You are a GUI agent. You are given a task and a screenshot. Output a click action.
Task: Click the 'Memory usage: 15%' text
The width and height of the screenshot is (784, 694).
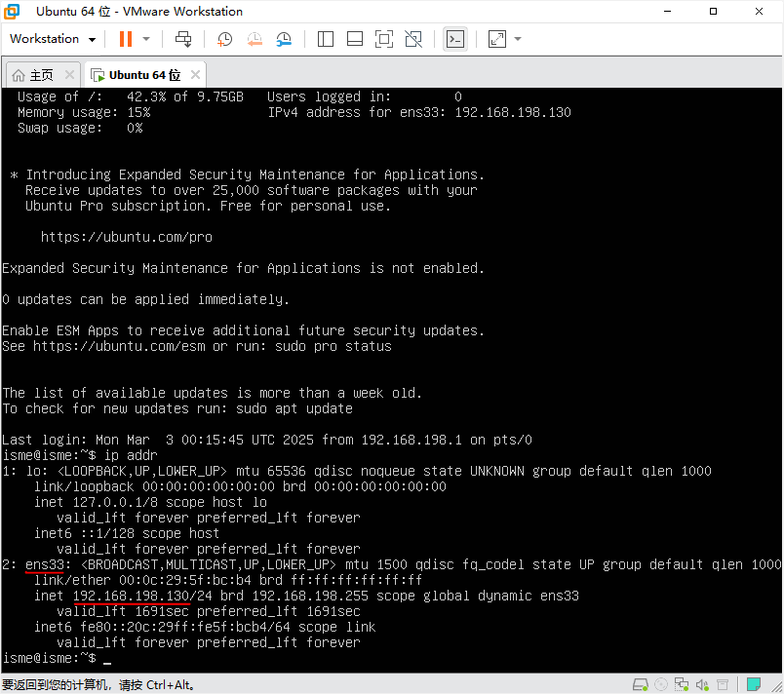[84, 112]
